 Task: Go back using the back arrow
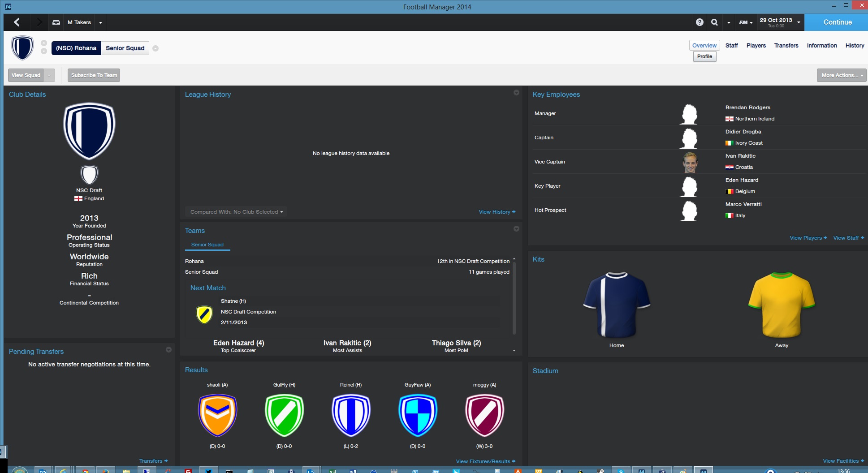[x=17, y=22]
